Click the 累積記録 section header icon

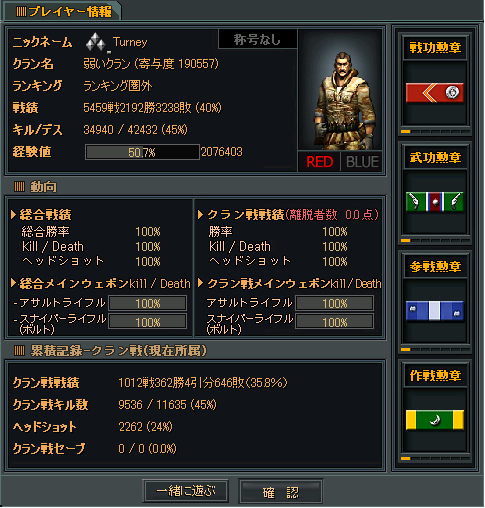[x=19, y=351]
